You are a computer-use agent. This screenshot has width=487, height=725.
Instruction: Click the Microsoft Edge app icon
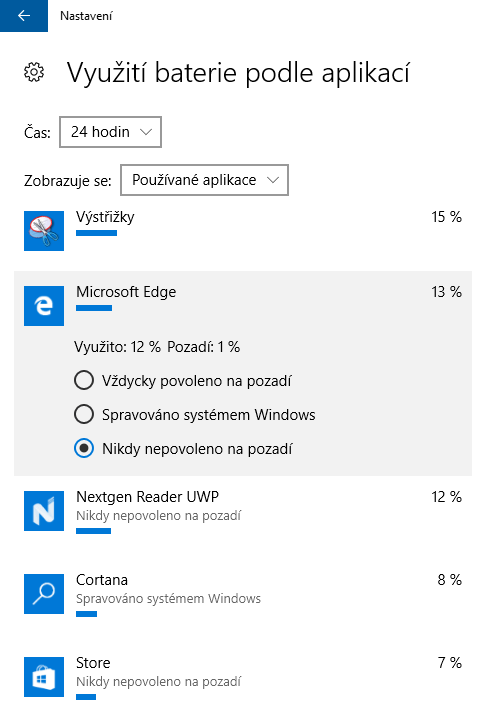[44, 306]
